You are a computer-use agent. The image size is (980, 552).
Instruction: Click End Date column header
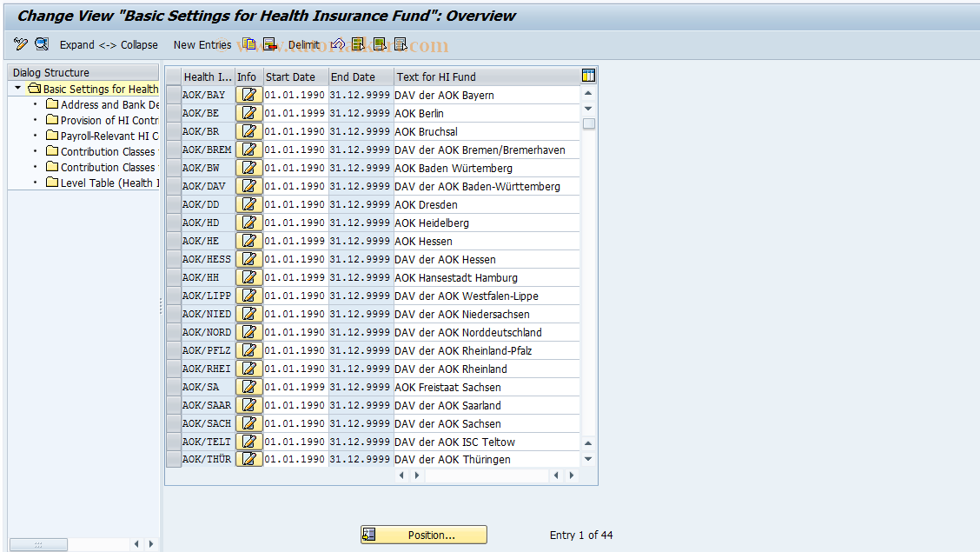[361, 76]
